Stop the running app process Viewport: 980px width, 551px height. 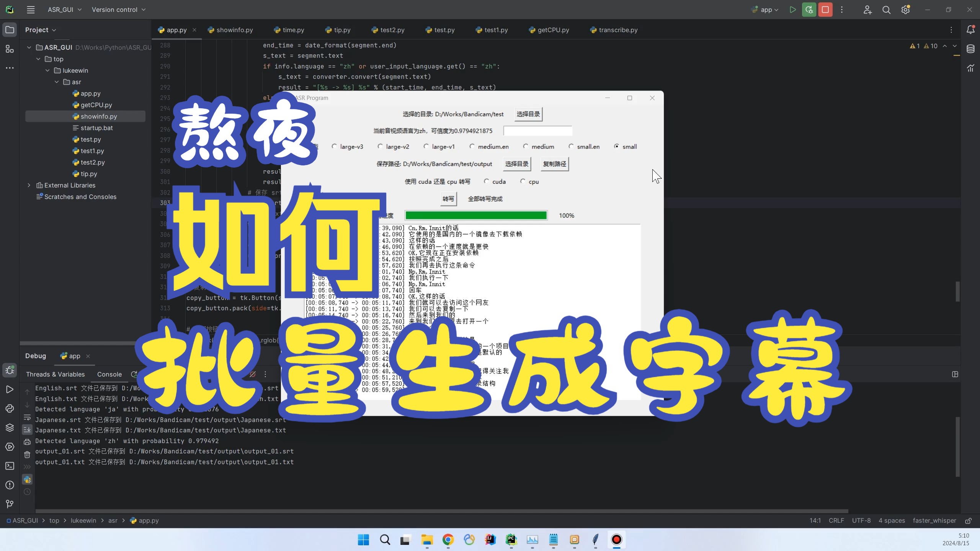coord(825,10)
